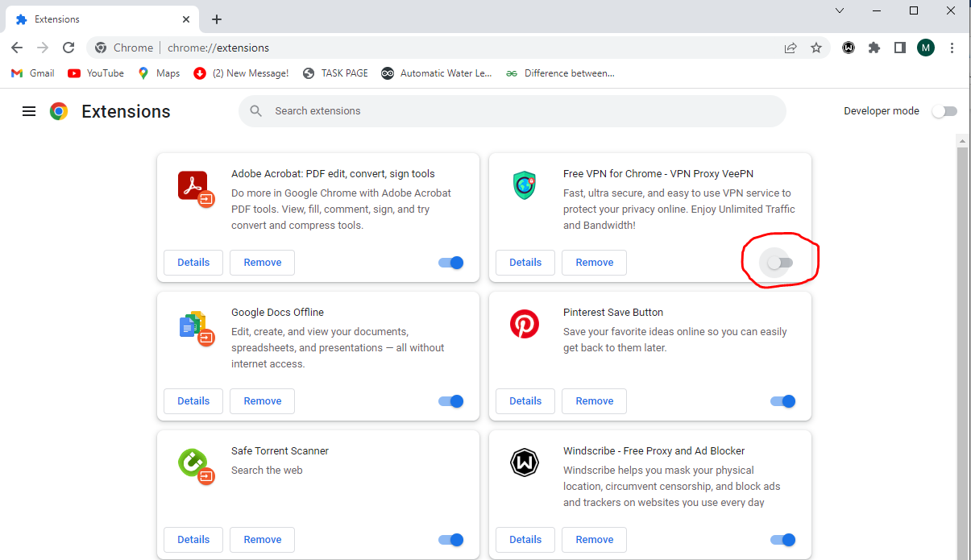Select the Extensions browser tab
The height and width of the screenshot is (560, 971).
pyautogui.click(x=102, y=19)
